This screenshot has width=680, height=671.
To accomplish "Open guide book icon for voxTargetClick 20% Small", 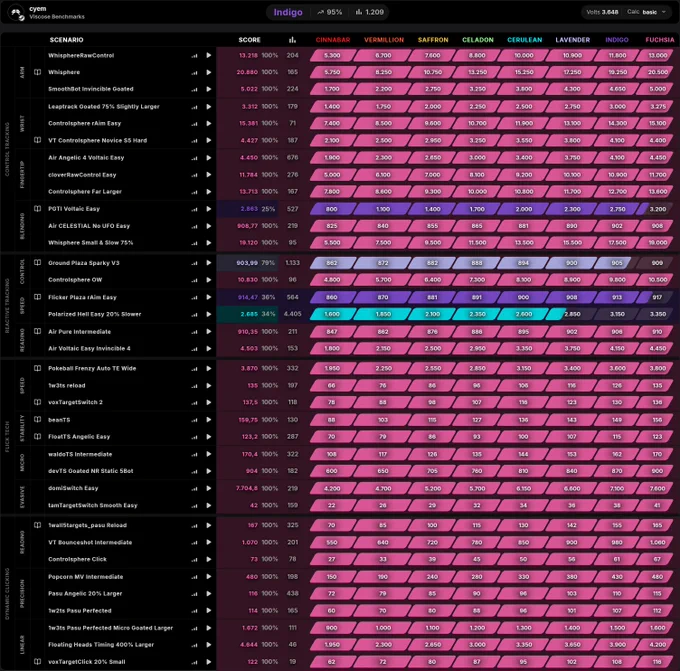I will (x=38, y=661).
